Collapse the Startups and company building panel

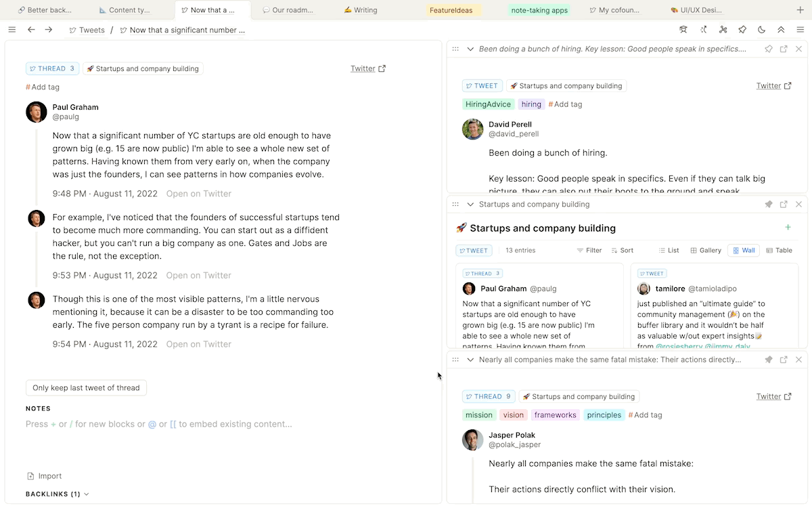470,205
